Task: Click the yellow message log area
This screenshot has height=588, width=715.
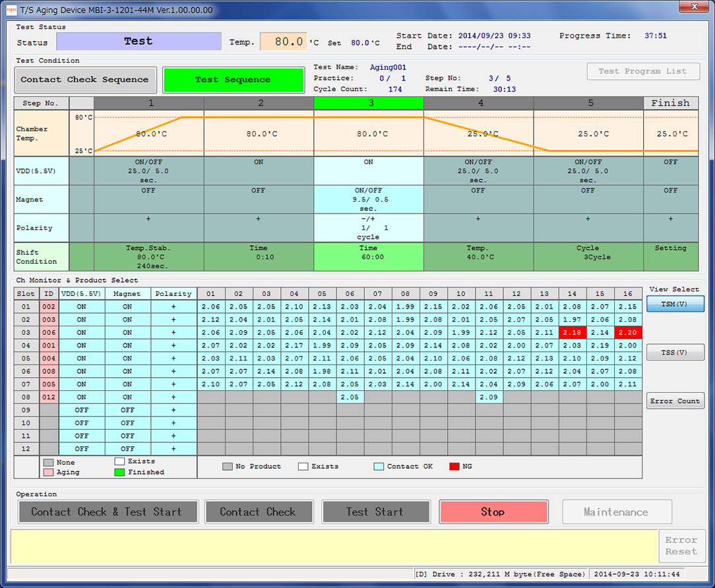Action: (x=334, y=546)
